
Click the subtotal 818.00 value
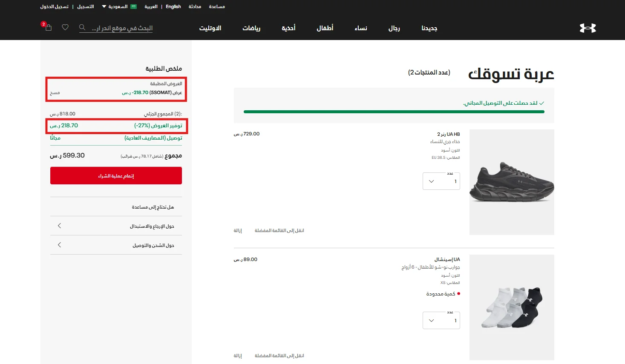[x=63, y=114]
